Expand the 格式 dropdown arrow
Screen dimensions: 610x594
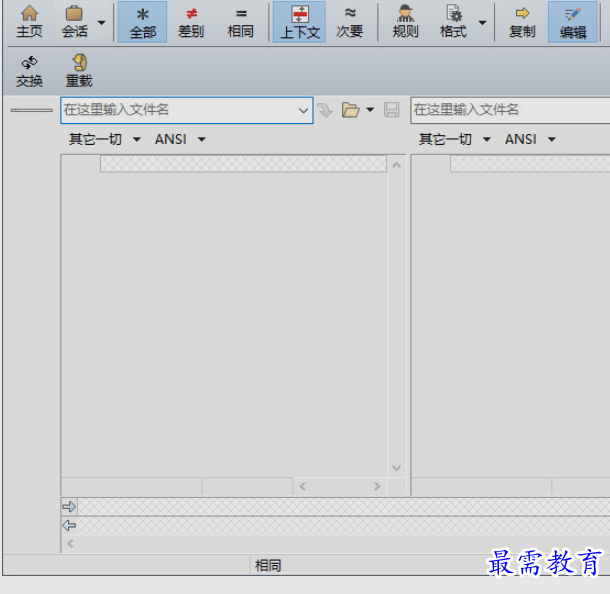pyautogui.click(x=482, y=23)
